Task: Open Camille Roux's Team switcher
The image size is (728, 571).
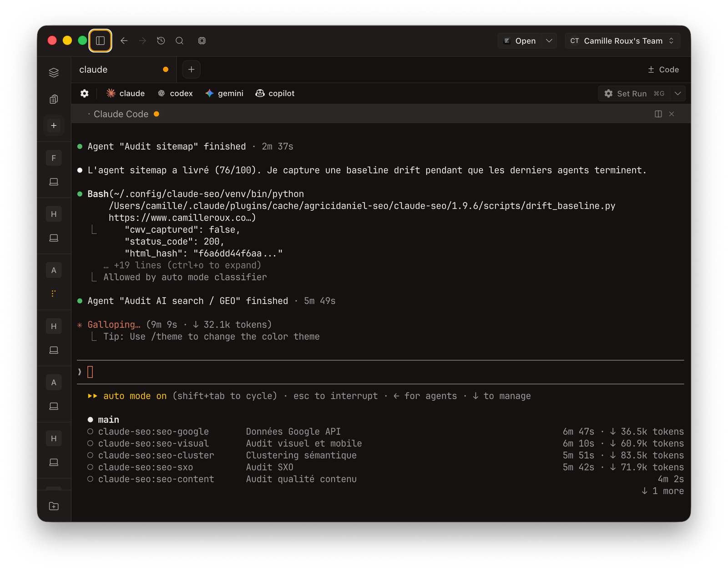Action: coord(622,40)
